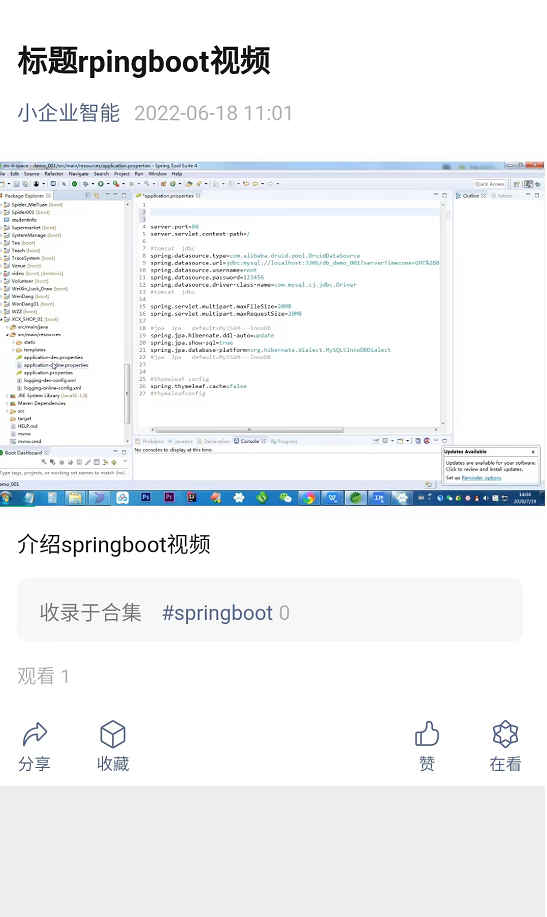
Task: Expand the Maven Dependencies node
Action: click(8, 403)
